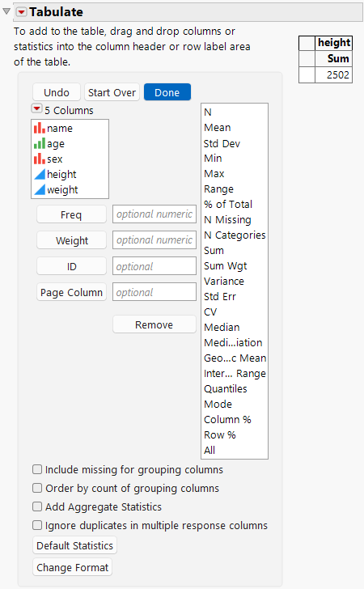The width and height of the screenshot is (364, 589).
Task: Click the height header in result table
Action: point(333,43)
